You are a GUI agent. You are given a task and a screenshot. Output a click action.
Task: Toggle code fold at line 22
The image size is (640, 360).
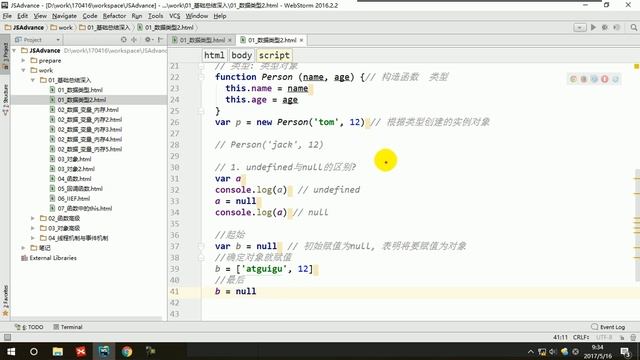[202, 77]
